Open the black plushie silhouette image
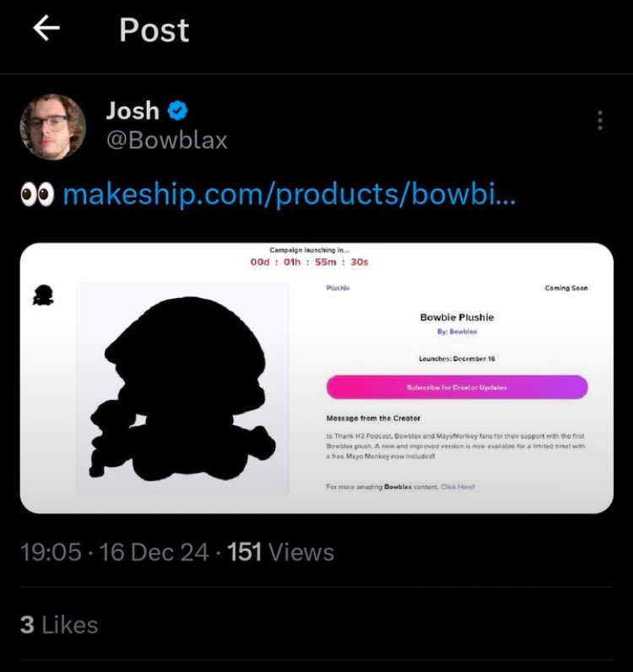 [182, 388]
